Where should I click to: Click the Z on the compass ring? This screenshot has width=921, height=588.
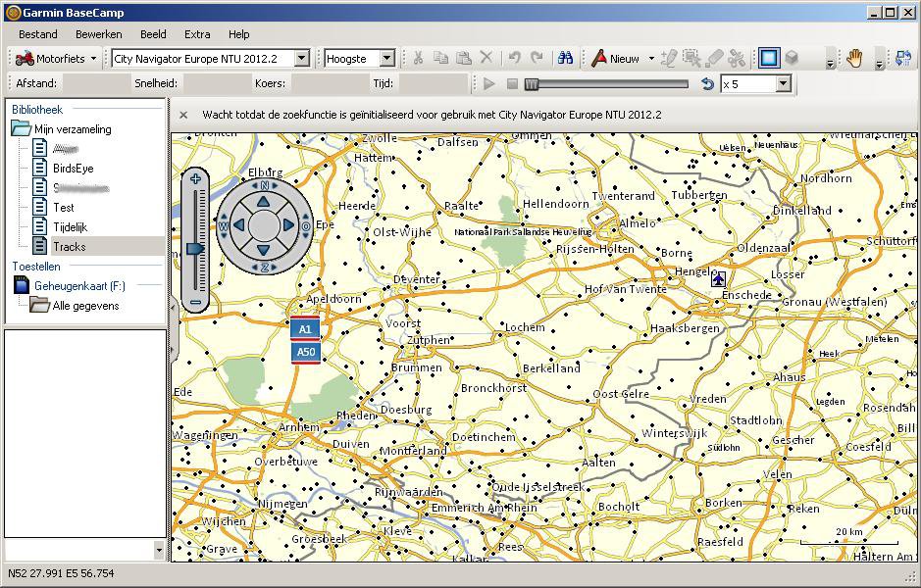click(x=264, y=268)
